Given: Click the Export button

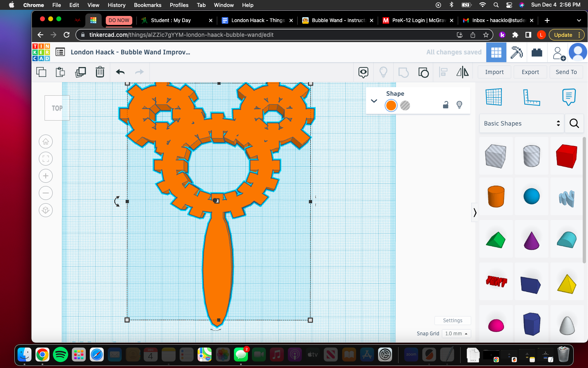Looking at the screenshot, I should click(x=530, y=72).
